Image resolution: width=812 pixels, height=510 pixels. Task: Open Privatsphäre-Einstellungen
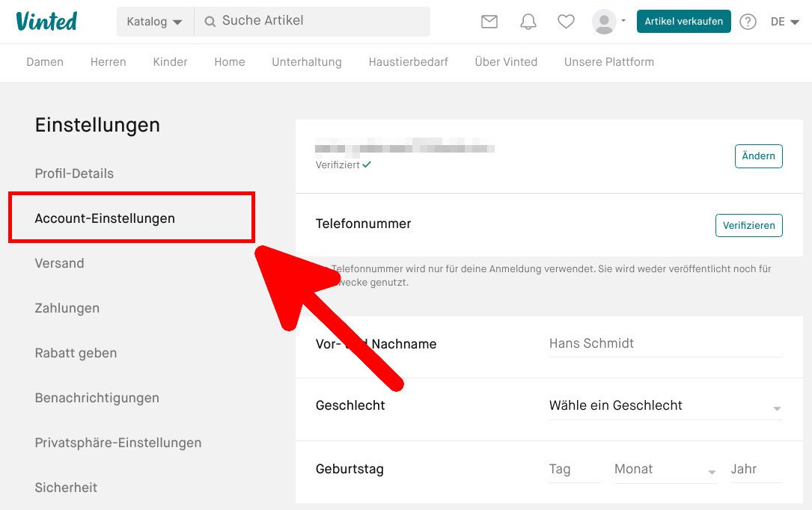(x=118, y=443)
